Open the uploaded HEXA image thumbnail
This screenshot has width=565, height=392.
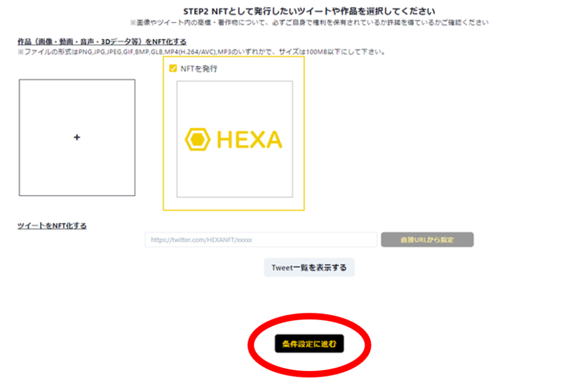point(234,139)
